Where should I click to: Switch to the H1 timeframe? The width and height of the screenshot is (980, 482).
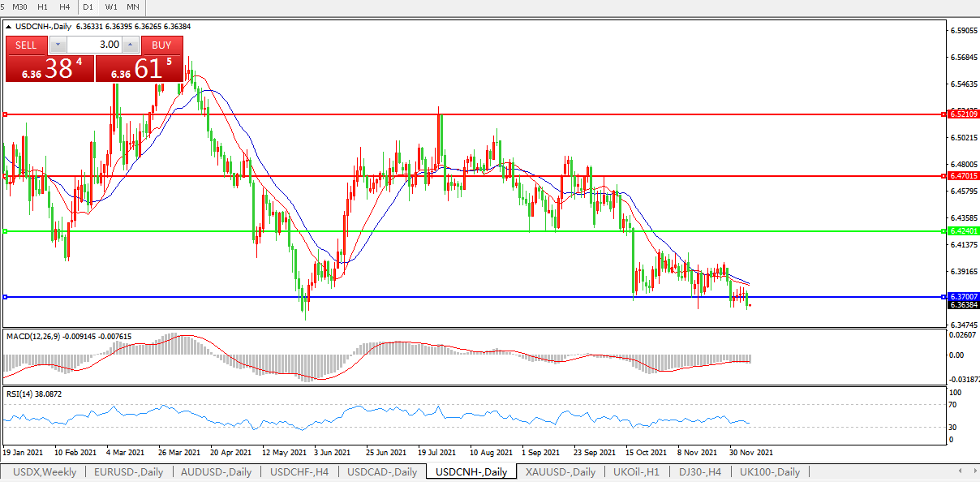(44, 7)
